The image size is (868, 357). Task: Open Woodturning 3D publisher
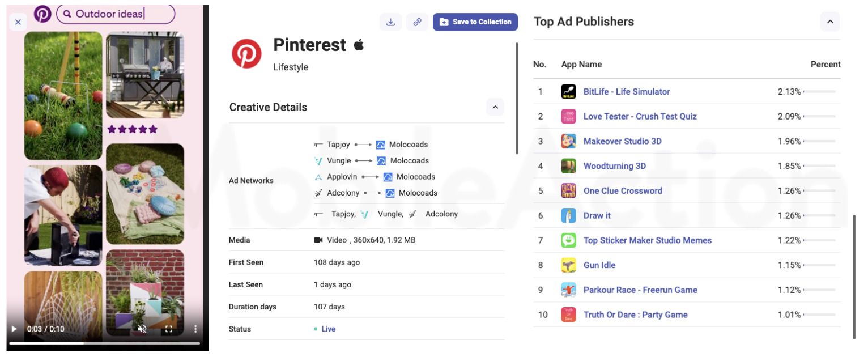(615, 166)
